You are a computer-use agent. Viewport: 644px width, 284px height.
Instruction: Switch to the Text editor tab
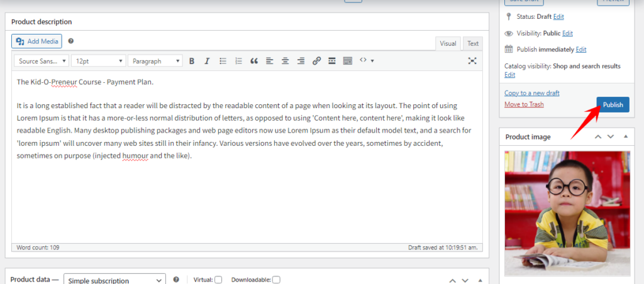(473, 43)
